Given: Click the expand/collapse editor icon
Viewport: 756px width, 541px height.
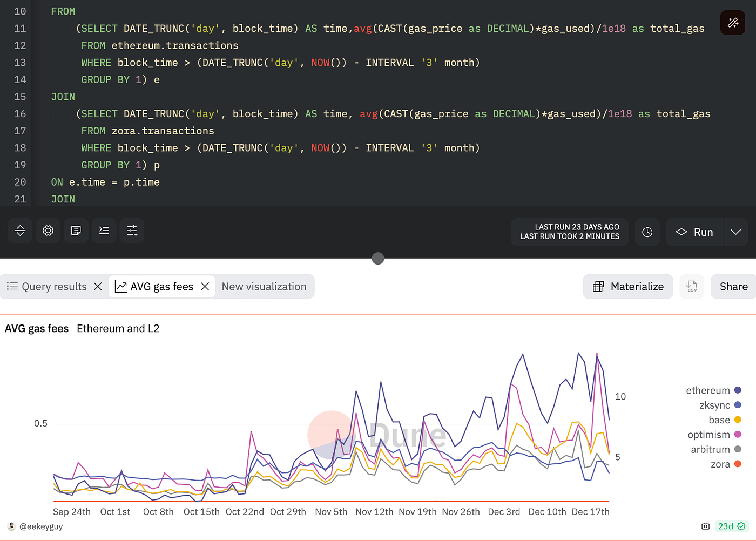Looking at the screenshot, I should [20, 231].
